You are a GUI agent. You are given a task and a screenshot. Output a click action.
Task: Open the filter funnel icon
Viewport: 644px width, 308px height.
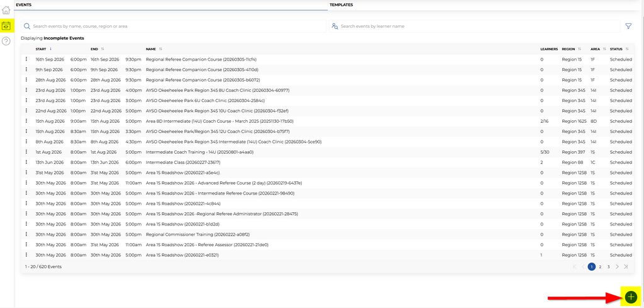628,26
